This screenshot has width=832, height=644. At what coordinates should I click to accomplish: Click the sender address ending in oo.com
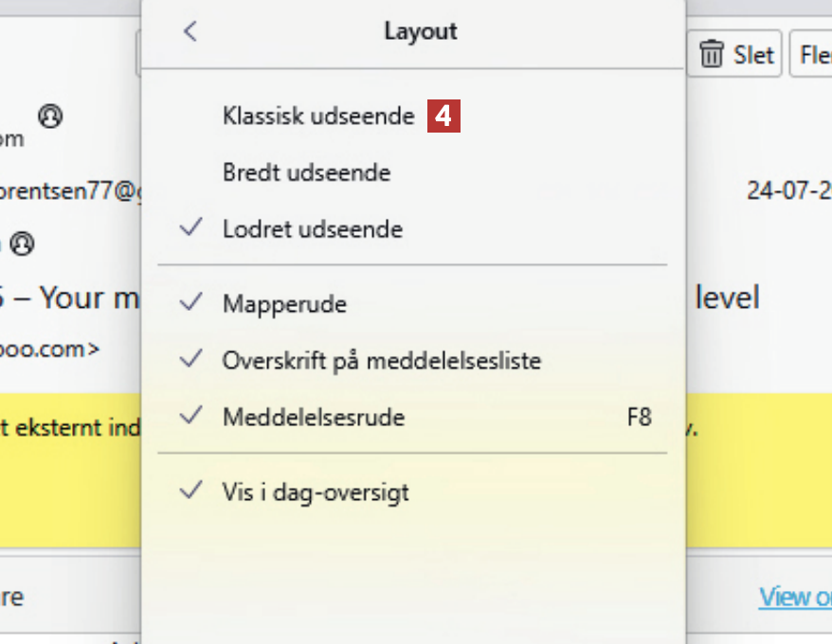49,348
